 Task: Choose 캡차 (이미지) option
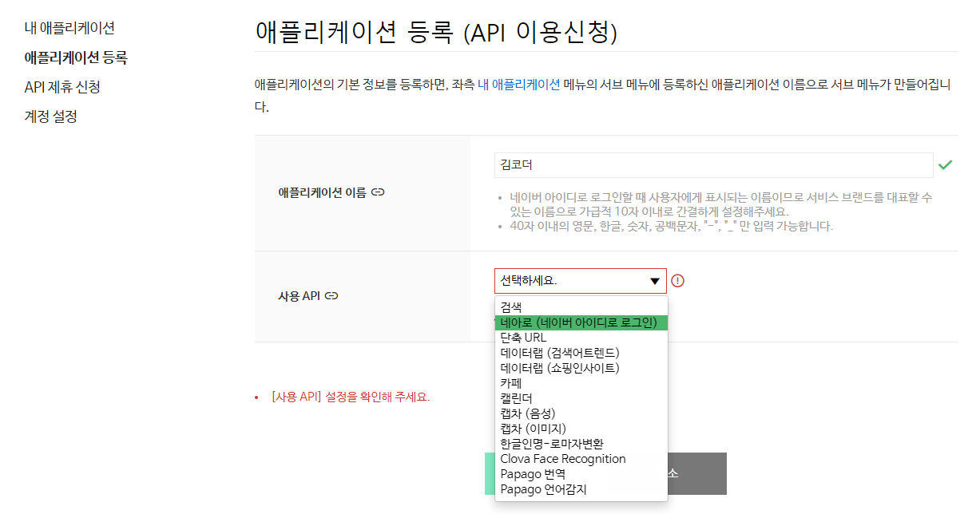pyautogui.click(x=581, y=429)
